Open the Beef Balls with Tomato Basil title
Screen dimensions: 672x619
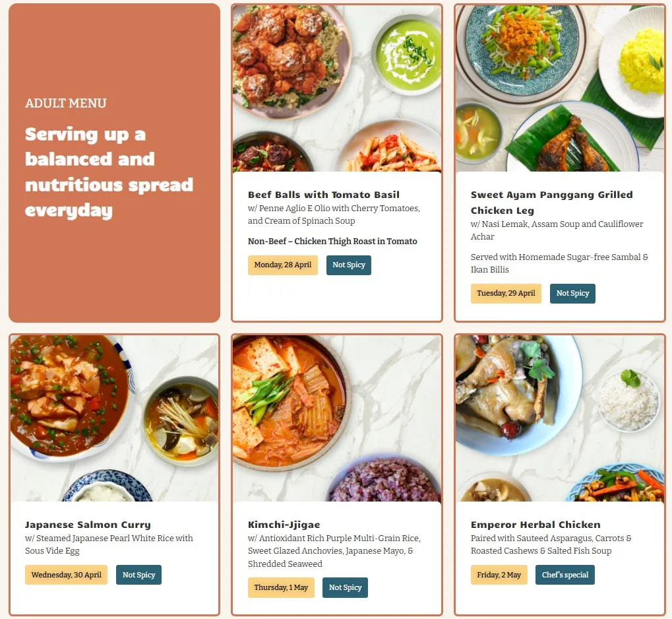click(324, 195)
